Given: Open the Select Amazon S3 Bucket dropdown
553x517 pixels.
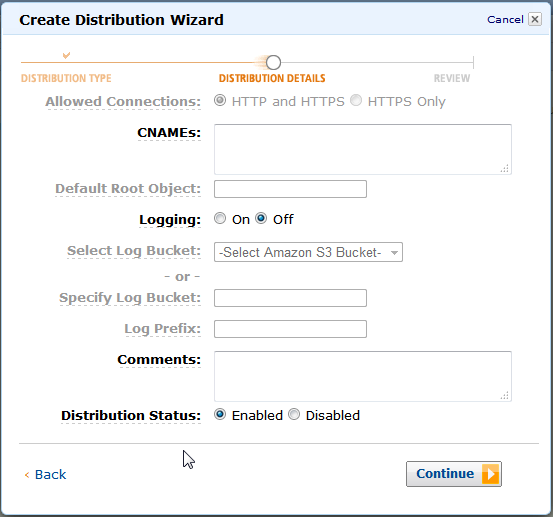Looking at the screenshot, I should coord(308,252).
